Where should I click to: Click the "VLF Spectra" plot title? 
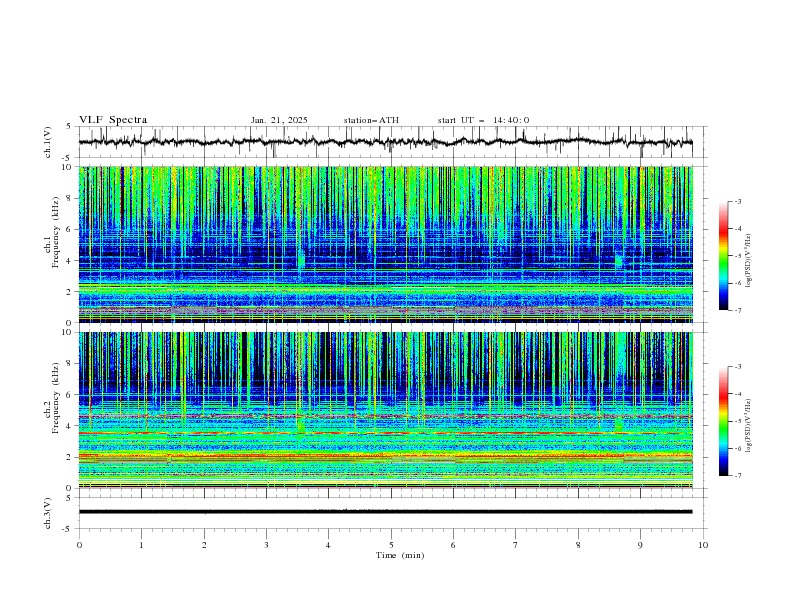[x=113, y=120]
